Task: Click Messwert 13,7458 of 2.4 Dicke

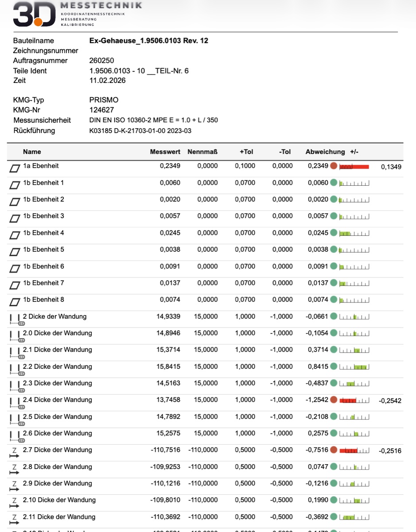Action: [168, 400]
